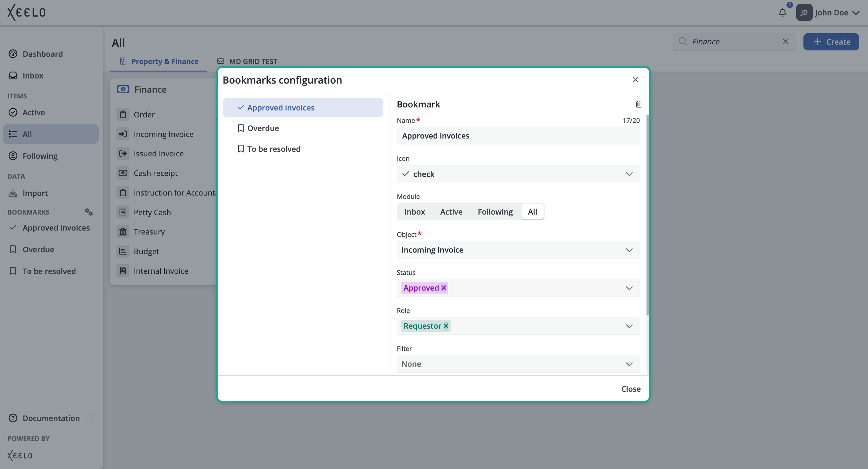Remove the Requestor role tag
Viewport: 868px width, 469px height.
click(446, 326)
